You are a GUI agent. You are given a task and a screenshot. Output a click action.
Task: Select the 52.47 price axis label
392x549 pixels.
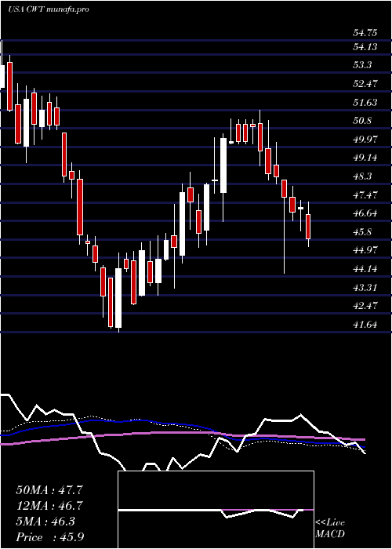tap(365, 84)
